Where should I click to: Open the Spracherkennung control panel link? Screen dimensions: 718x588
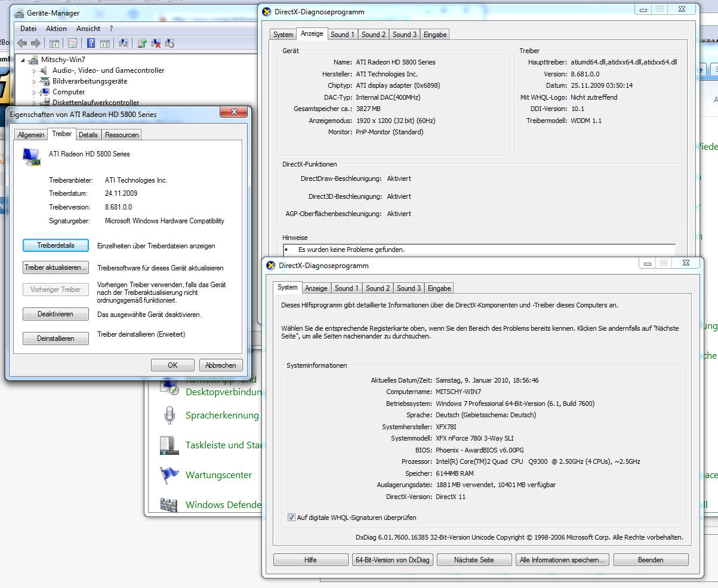tap(222, 415)
